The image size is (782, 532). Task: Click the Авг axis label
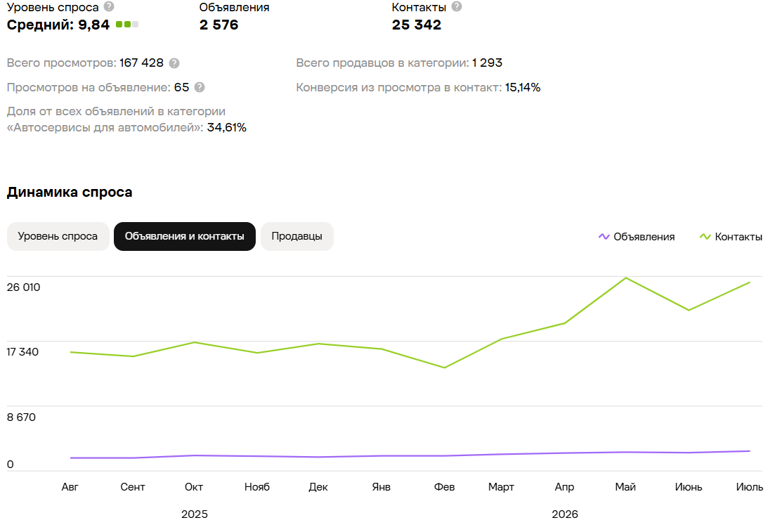tap(70, 487)
